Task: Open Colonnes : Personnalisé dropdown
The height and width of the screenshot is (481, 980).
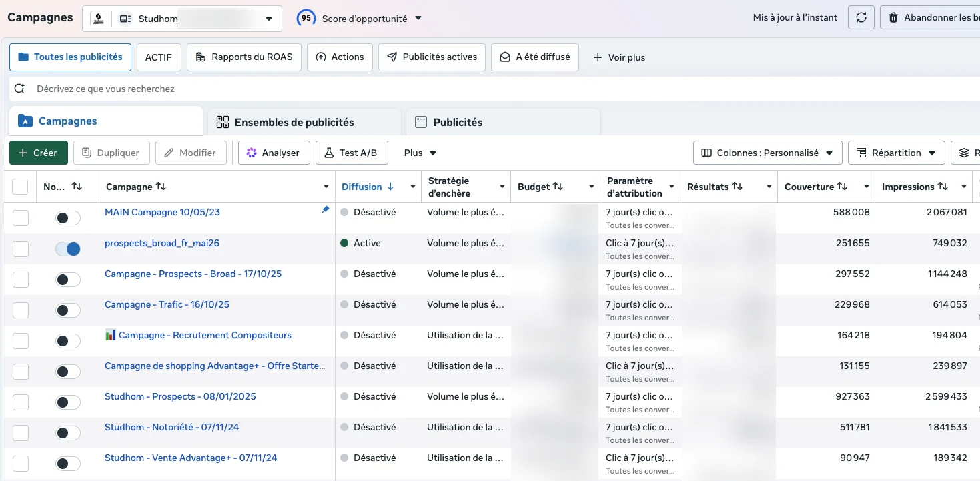Action: click(768, 153)
